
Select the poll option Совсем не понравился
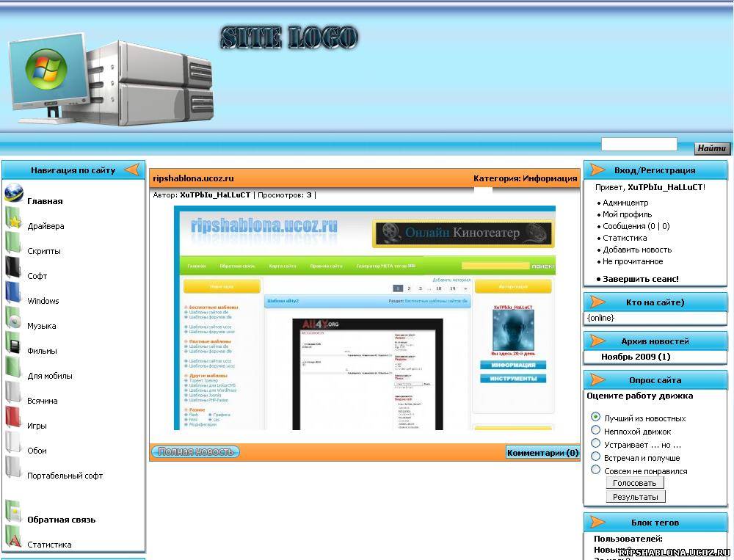pos(595,470)
